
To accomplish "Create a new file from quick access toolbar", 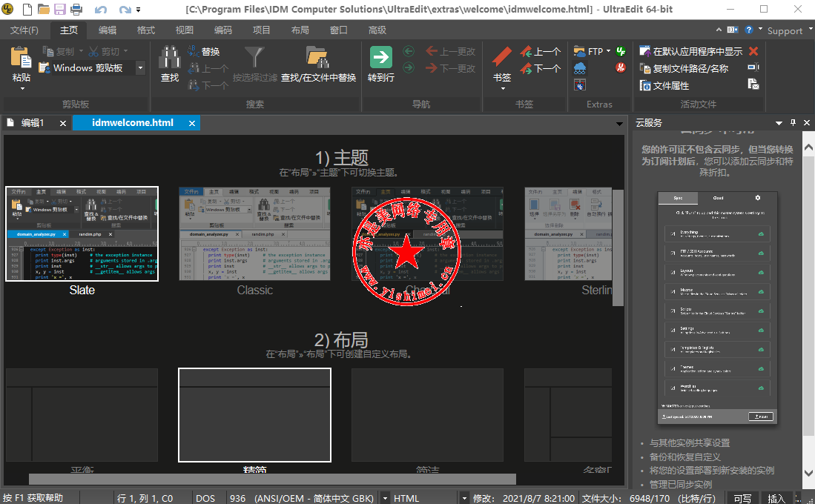I will point(27,9).
